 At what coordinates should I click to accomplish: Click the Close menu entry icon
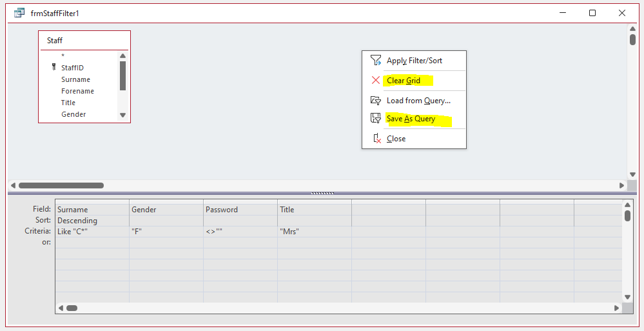tap(376, 139)
